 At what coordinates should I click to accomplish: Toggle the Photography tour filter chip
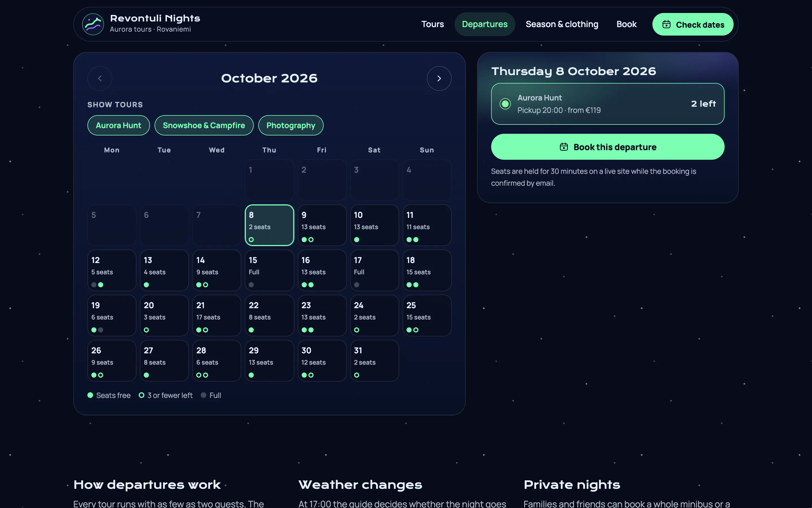[291, 125]
